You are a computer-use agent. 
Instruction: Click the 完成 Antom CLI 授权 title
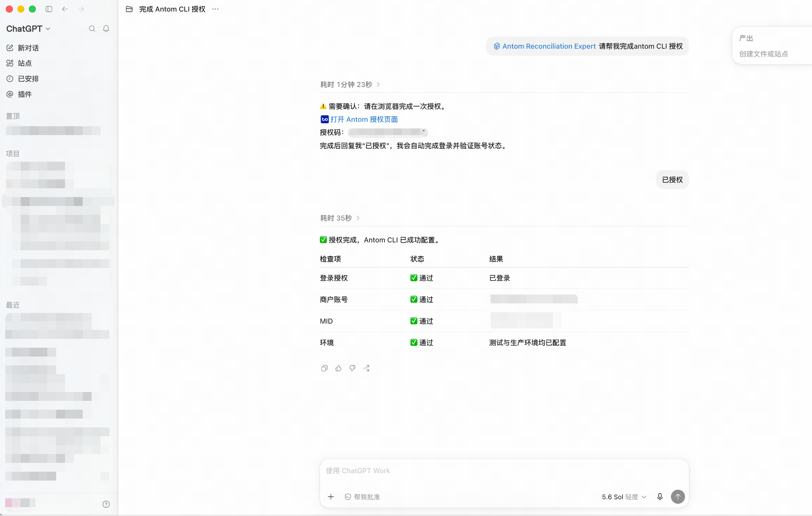[172, 9]
